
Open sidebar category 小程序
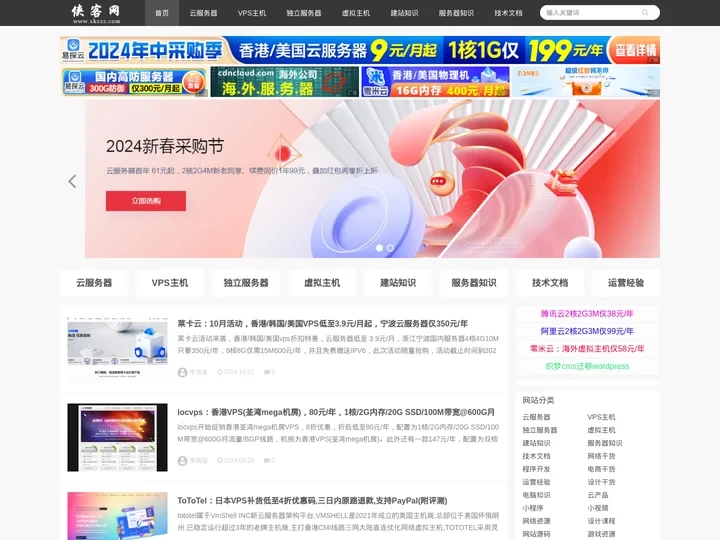[533, 508]
